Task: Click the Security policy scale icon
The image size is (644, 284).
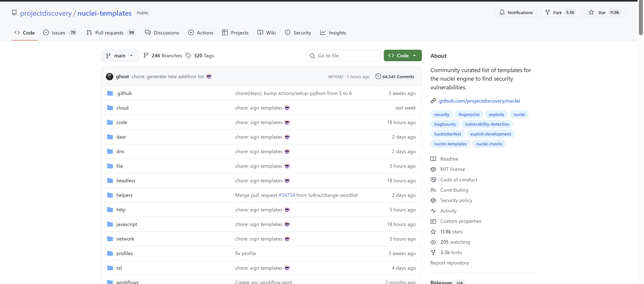Action: pyautogui.click(x=433, y=200)
